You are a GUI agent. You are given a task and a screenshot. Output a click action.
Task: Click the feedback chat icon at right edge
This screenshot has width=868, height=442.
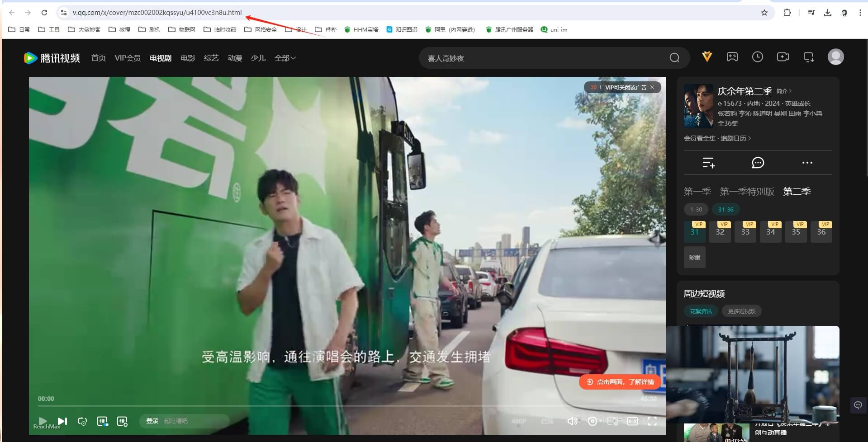[858, 405]
